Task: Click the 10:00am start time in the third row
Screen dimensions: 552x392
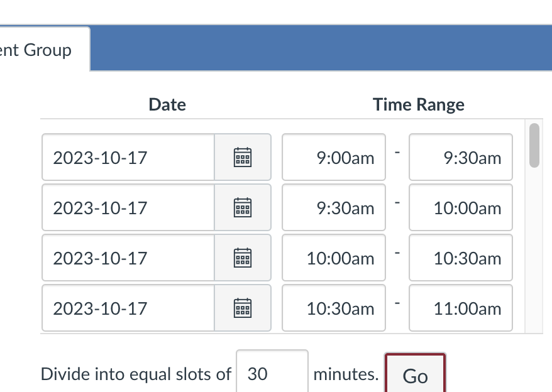Action: (333, 258)
